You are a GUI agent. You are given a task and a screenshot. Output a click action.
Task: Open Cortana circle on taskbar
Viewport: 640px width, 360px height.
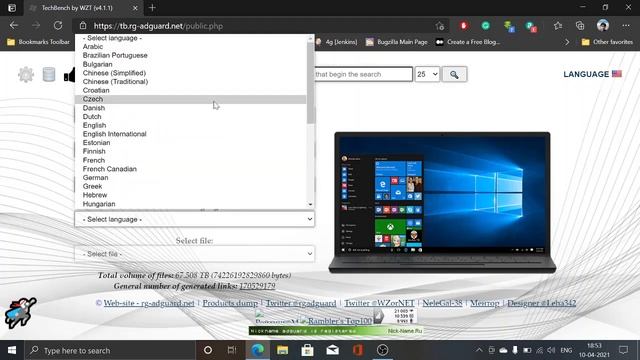208,350
